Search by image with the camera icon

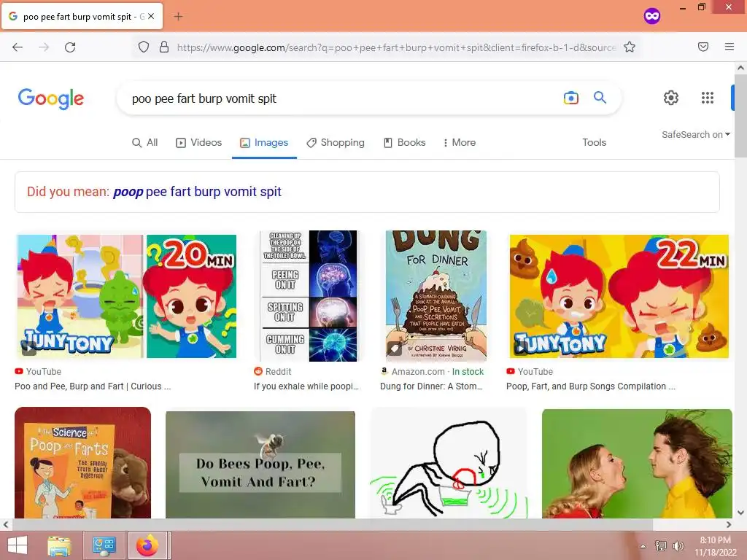point(570,98)
